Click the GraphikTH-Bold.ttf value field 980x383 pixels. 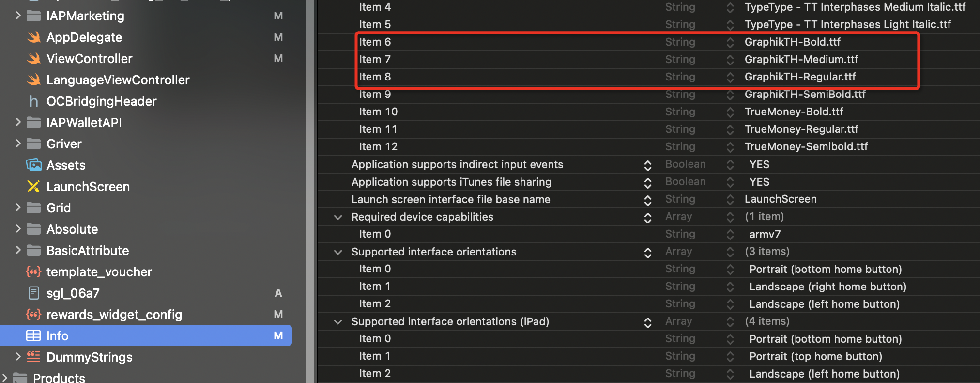(792, 42)
